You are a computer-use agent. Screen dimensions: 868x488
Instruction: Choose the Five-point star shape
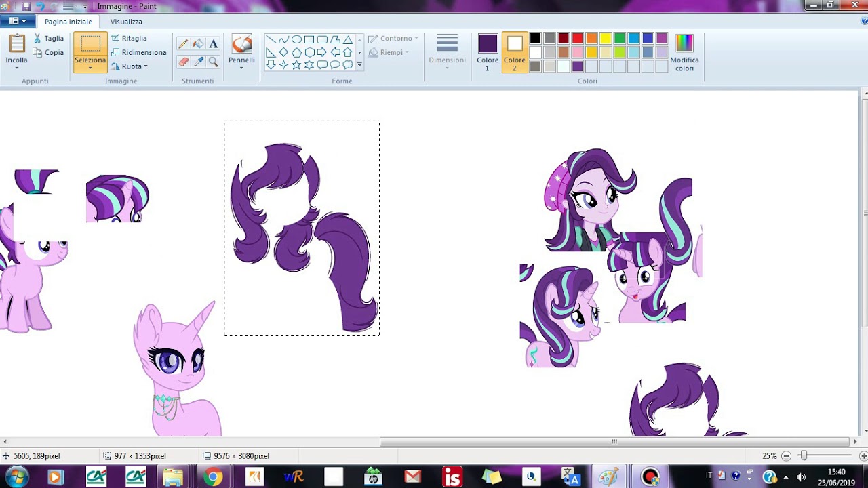tap(296, 65)
